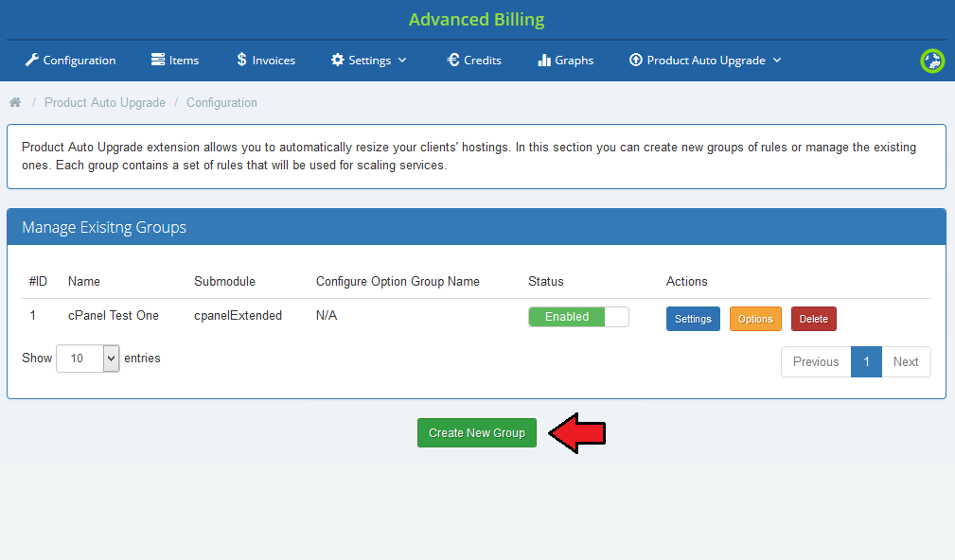This screenshot has width=955, height=560.
Task: Click the Create New Group button
Action: 477,433
